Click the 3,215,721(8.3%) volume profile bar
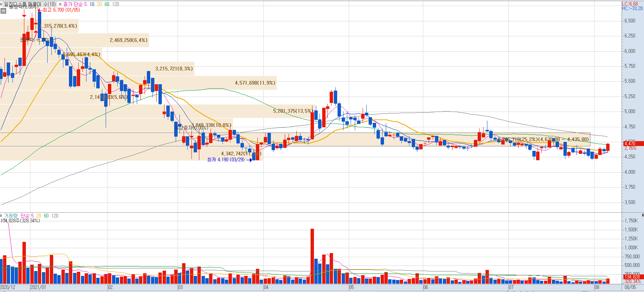The width and height of the screenshot is (644, 292). [x=97, y=69]
